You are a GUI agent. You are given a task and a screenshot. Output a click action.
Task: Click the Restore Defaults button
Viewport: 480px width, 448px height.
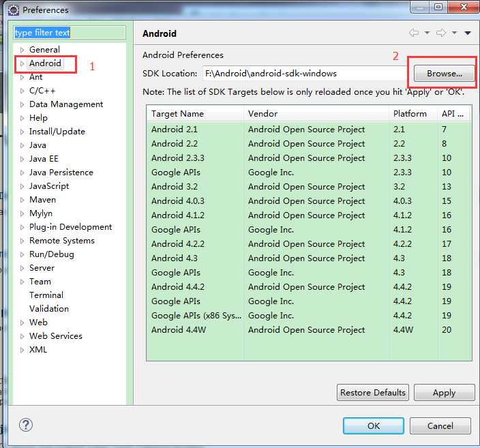373,393
